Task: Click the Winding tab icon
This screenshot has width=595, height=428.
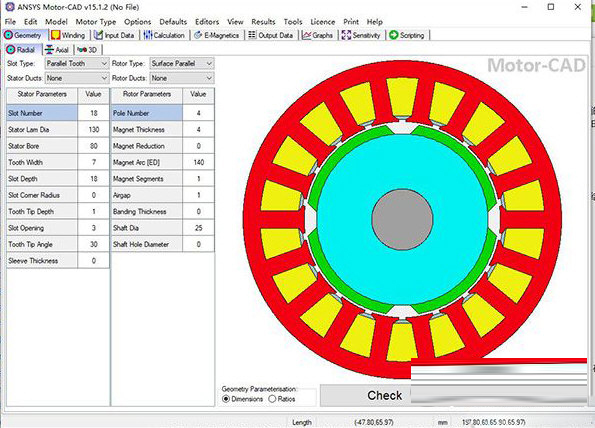Action: pyautogui.click(x=56, y=35)
